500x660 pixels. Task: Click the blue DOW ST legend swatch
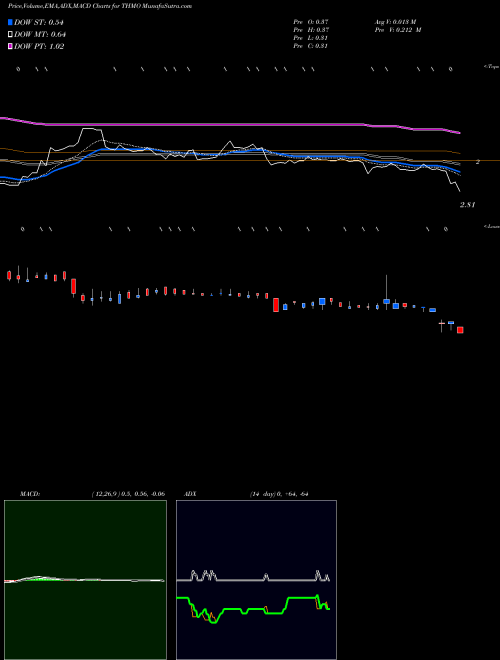pos(10,22)
